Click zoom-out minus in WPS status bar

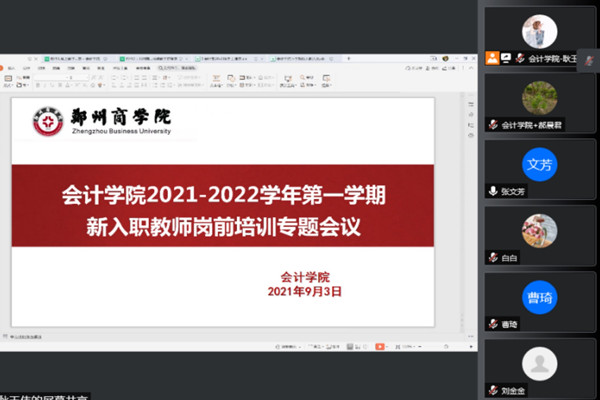[x=420, y=346]
